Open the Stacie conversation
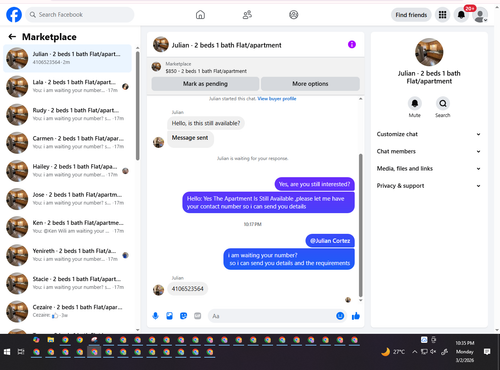500x370 pixels. tap(67, 283)
